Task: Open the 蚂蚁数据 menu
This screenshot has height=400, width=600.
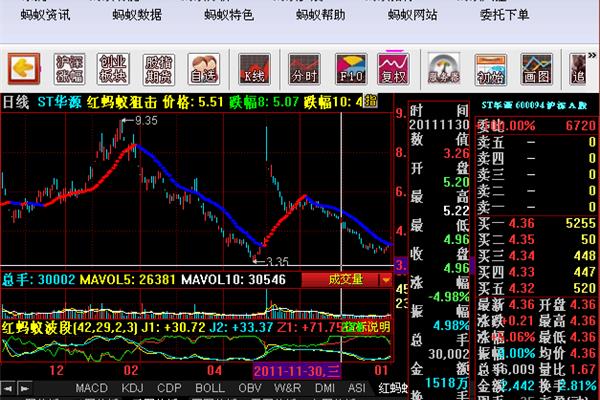Action: click(137, 15)
